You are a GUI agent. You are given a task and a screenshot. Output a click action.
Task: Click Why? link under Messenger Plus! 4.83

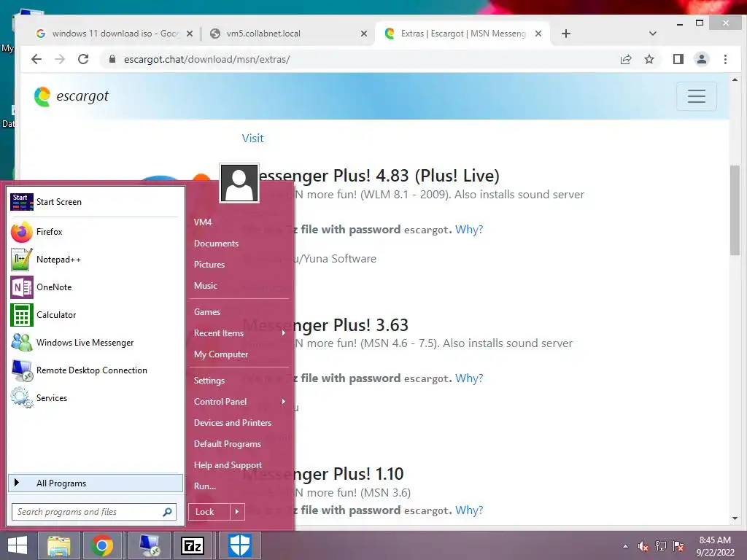[x=469, y=230]
